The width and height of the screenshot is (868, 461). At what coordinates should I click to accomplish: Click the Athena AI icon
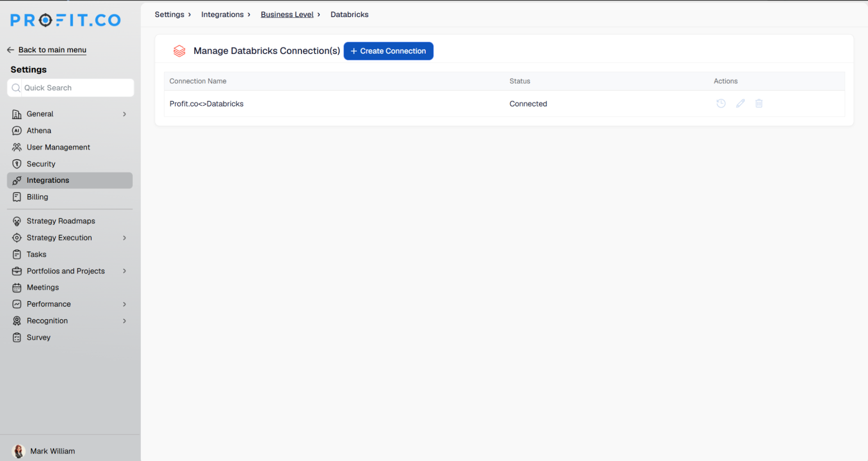[17, 130]
